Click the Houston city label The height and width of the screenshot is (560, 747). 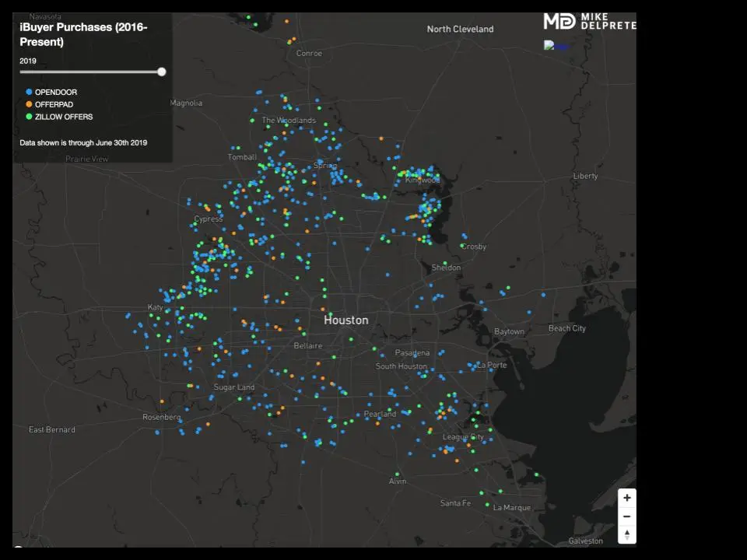(x=346, y=320)
